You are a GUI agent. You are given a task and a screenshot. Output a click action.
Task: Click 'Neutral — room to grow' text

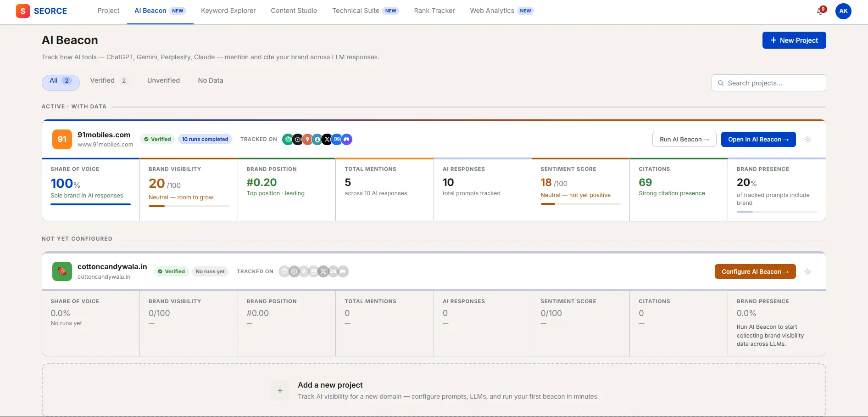(x=181, y=197)
